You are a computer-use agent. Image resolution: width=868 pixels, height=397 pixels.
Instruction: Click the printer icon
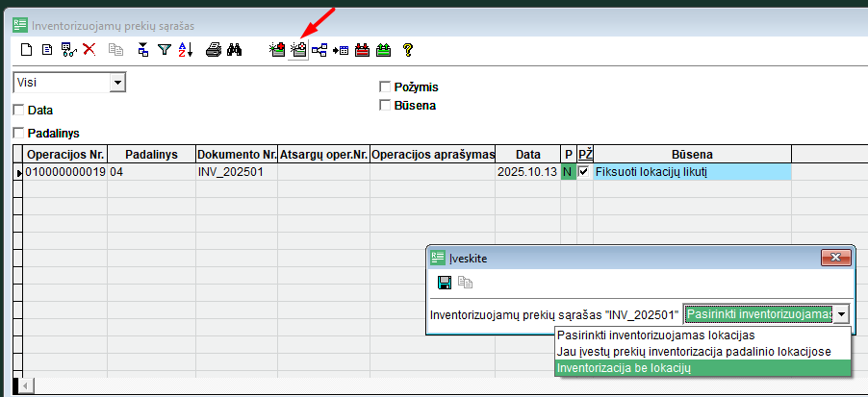click(214, 49)
